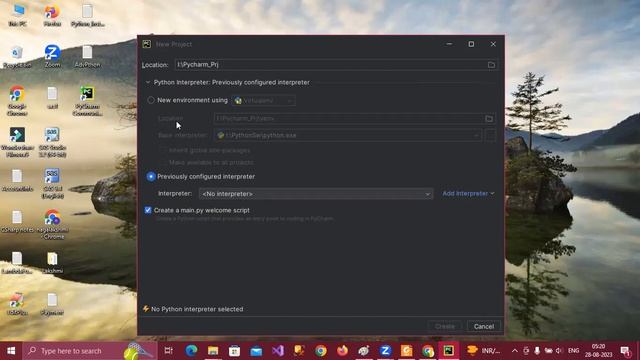Launch Microsoft Edge from the taskbar
This screenshot has width=640, height=360.
pyautogui.click(x=191, y=351)
